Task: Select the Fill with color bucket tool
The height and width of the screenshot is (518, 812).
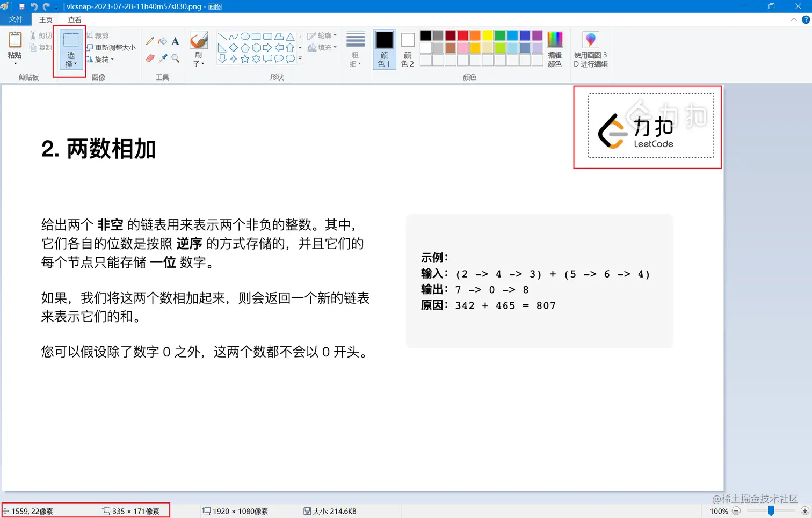Action: [162, 41]
